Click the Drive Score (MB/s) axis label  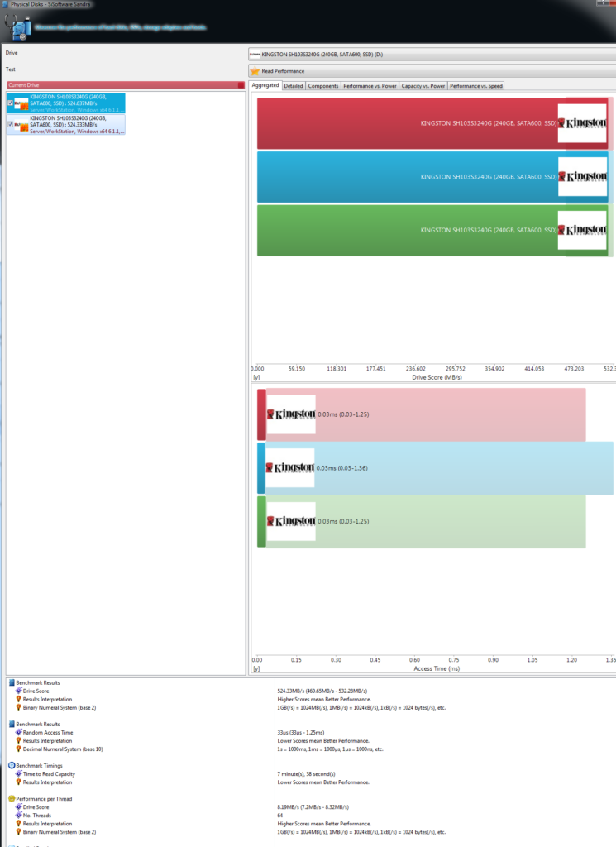coord(437,377)
